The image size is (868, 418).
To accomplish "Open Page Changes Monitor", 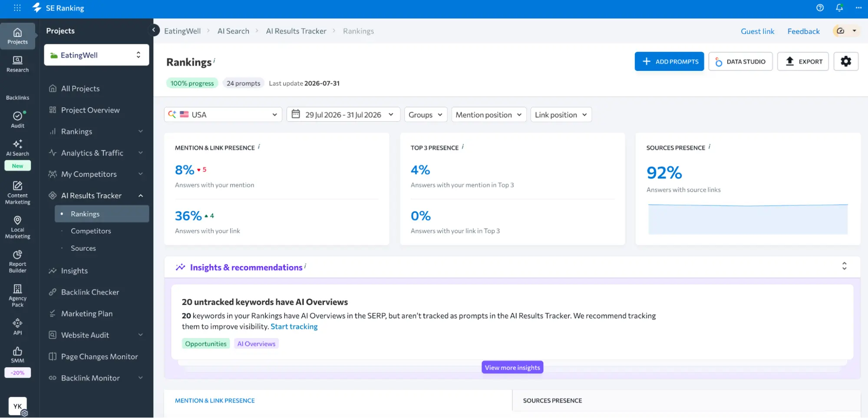I will tap(99, 356).
